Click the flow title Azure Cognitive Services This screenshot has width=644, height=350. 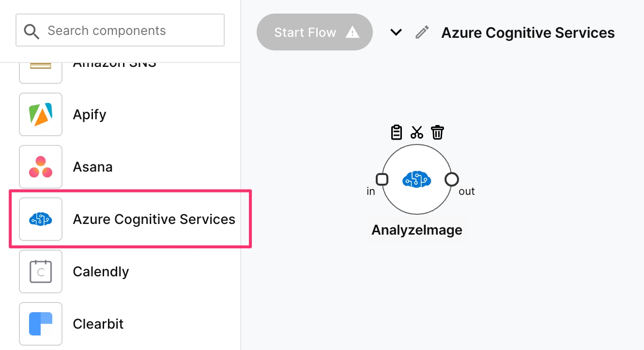(528, 33)
